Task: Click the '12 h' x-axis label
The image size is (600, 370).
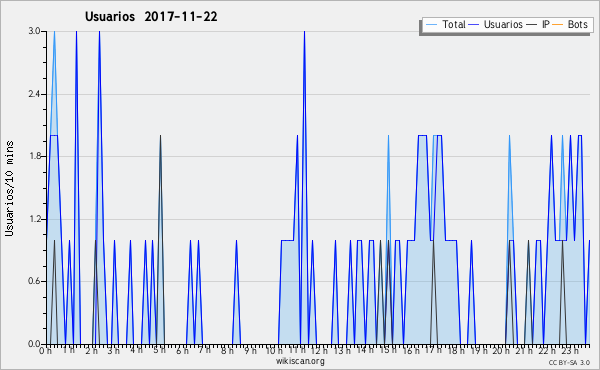Action: pos(319,350)
